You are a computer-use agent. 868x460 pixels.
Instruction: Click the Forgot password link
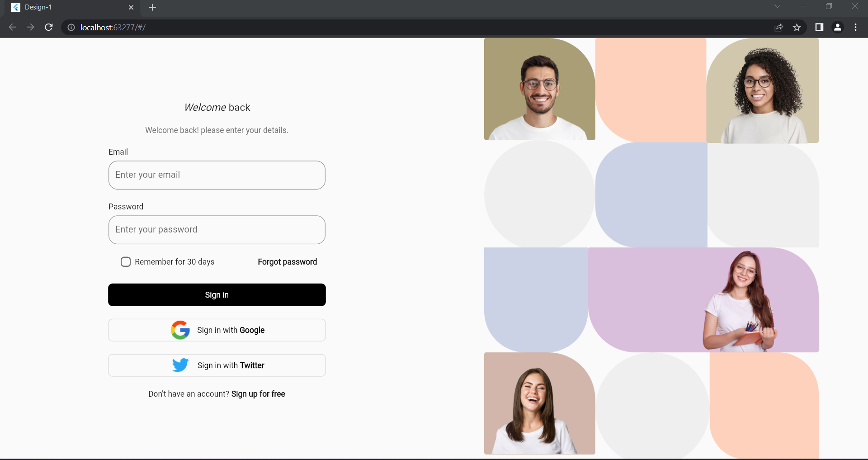287,261
